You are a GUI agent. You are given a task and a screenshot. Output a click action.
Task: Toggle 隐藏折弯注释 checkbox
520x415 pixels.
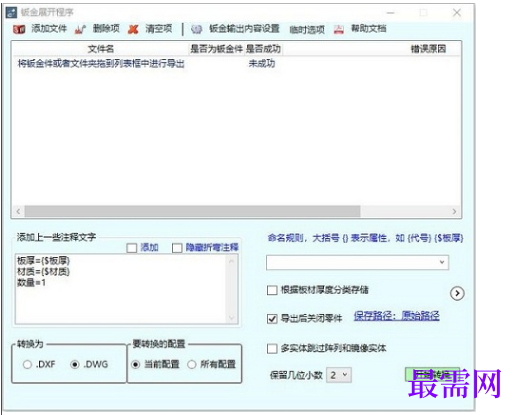[x=177, y=248]
